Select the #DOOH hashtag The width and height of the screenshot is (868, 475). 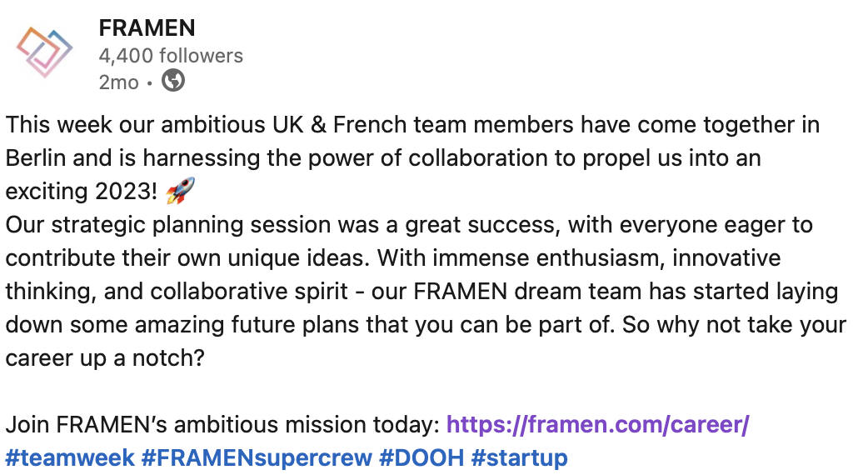[x=422, y=457]
